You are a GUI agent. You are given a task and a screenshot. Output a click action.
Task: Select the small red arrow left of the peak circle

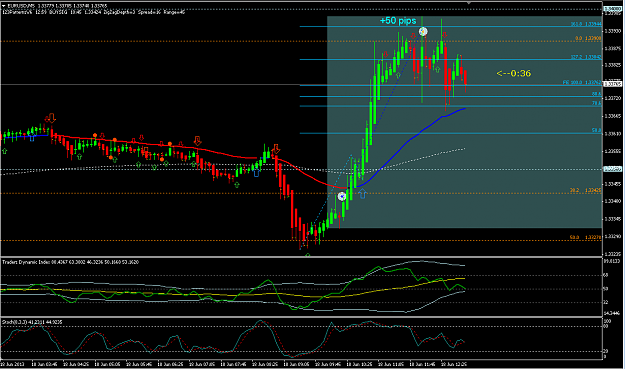(413, 36)
